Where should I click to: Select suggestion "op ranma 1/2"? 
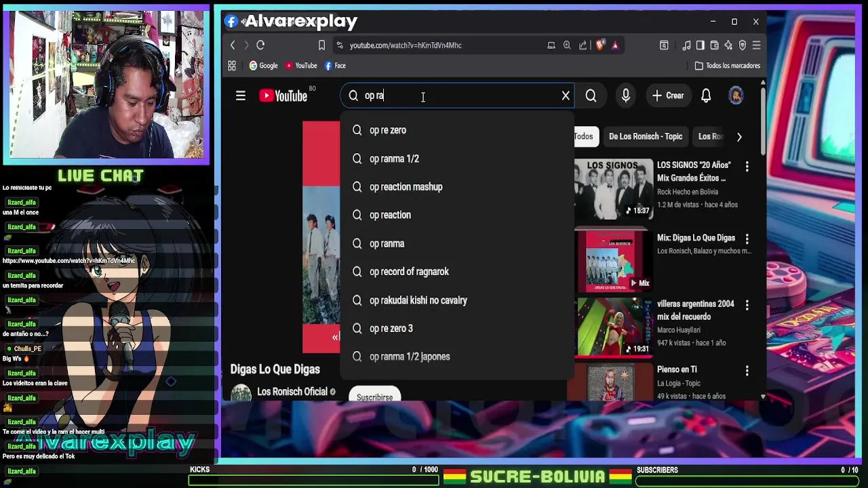coord(456,159)
